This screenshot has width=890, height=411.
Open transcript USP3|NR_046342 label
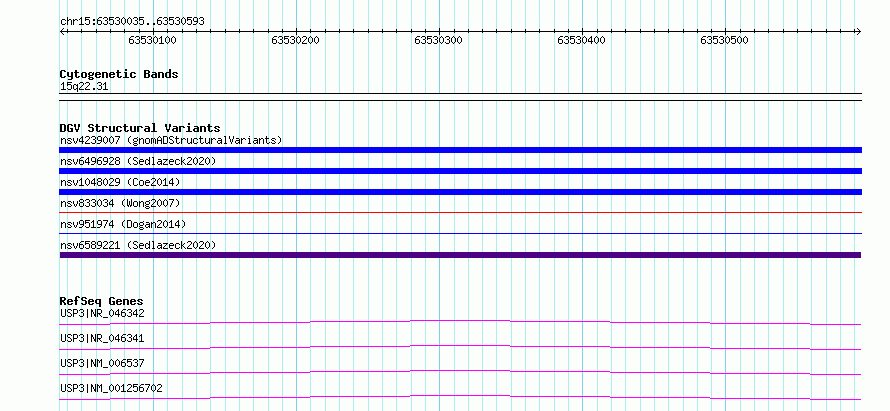[x=102, y=313]
